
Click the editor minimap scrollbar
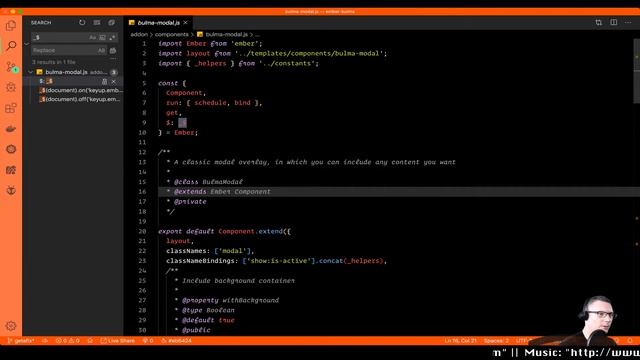(x=637, y=71)
